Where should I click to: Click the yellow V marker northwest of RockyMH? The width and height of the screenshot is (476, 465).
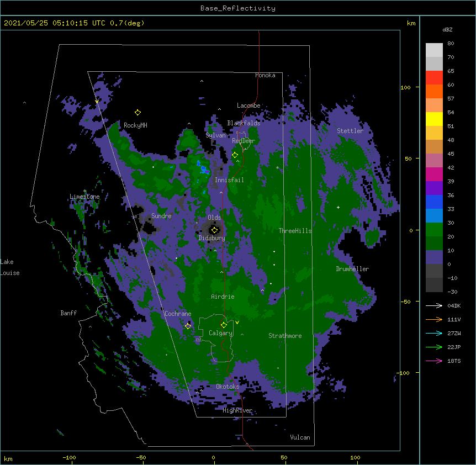97,102
